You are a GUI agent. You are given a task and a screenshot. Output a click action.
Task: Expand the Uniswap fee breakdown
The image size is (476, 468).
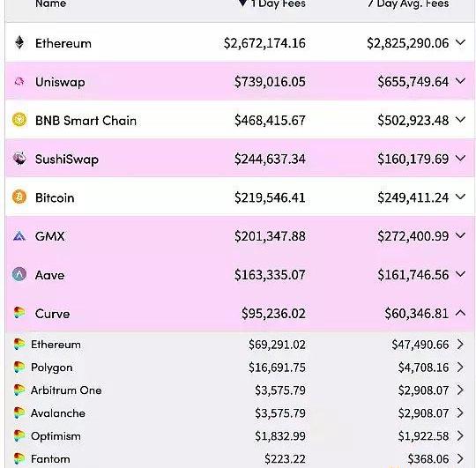pos(460,81)
